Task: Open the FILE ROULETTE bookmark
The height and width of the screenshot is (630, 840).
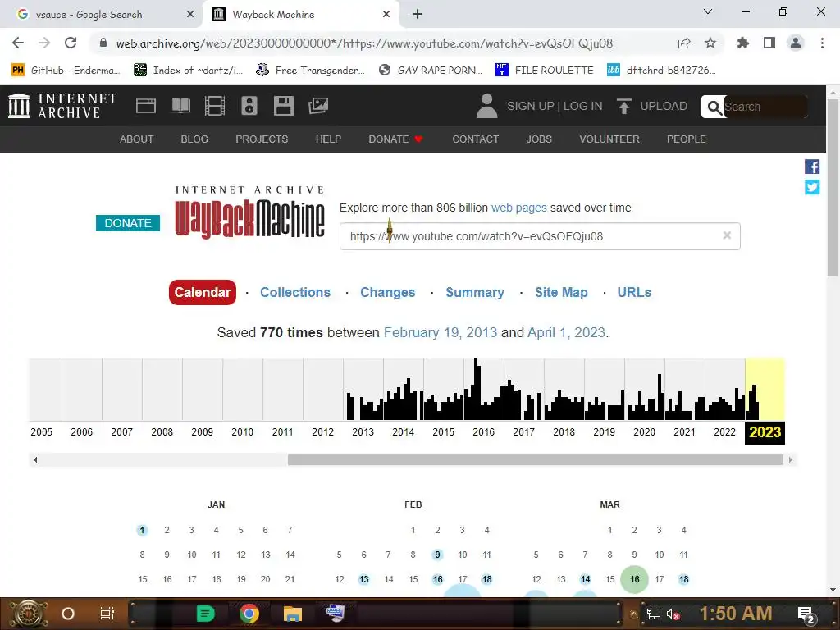Action: 545,71
